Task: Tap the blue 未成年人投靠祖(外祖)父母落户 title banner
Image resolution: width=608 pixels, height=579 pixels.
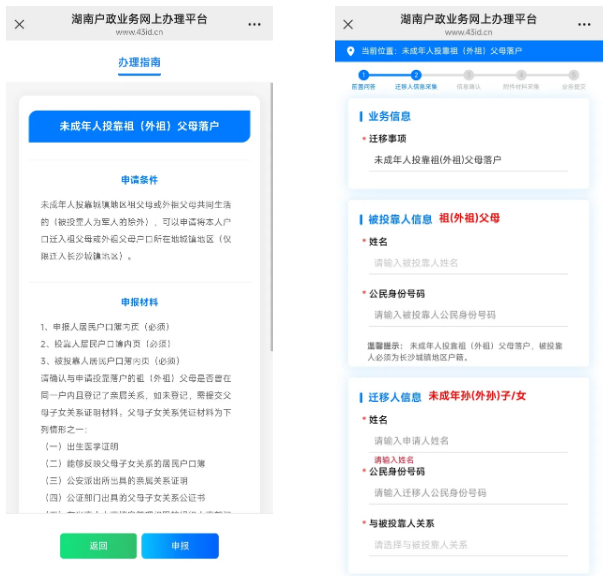Action: pos(139,127)
